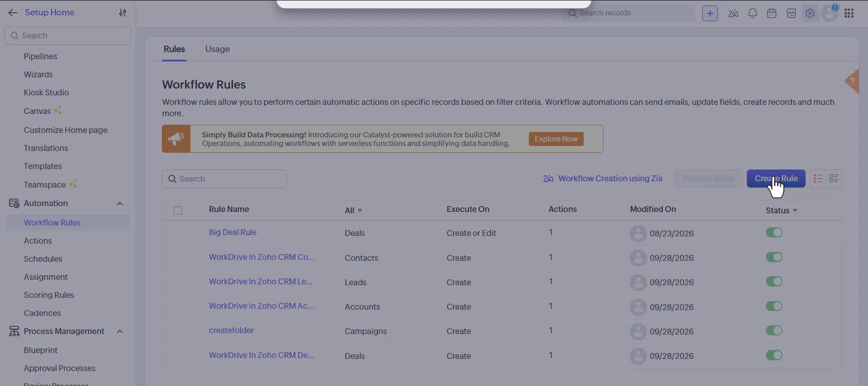Viewport: 868px width, 386px height.
Task: Open Pipelines in the sidebar
Action: point(40,56)
